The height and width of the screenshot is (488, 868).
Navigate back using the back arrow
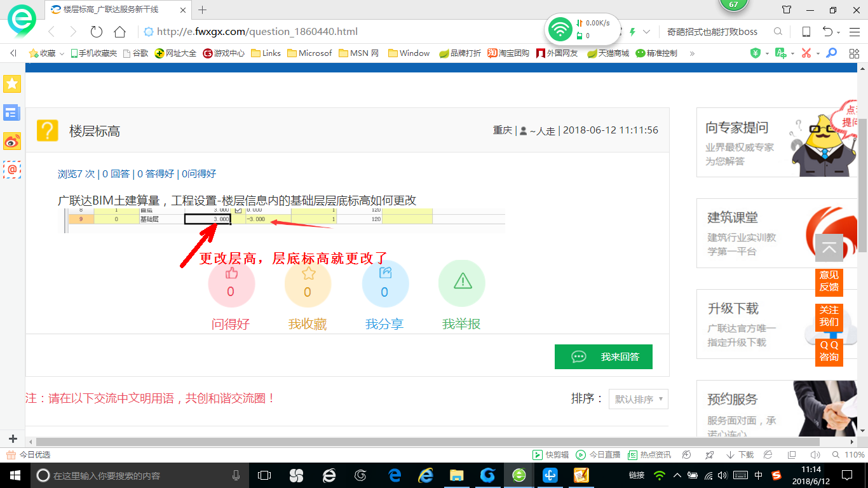click(52, 32)
